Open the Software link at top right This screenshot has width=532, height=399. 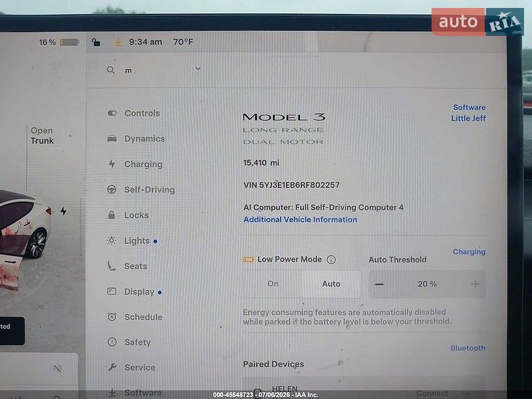[469, 107]
